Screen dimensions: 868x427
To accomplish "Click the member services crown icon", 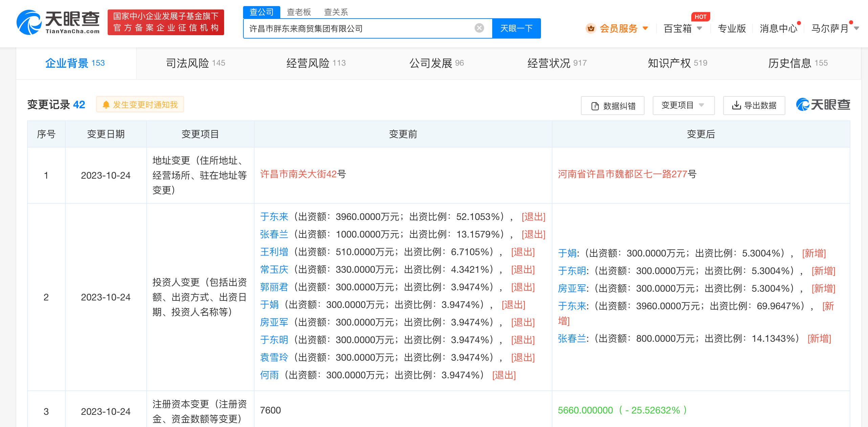I will 591,28.
